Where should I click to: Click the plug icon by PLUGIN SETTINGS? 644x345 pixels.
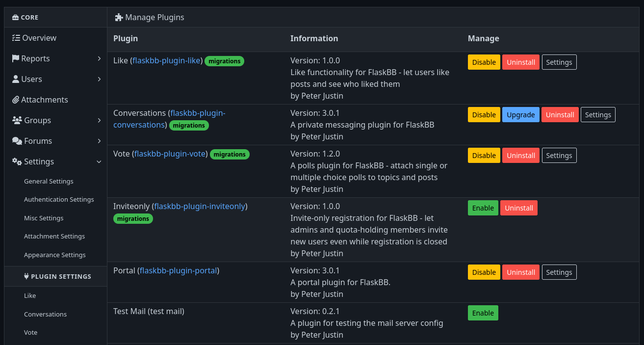26,276
